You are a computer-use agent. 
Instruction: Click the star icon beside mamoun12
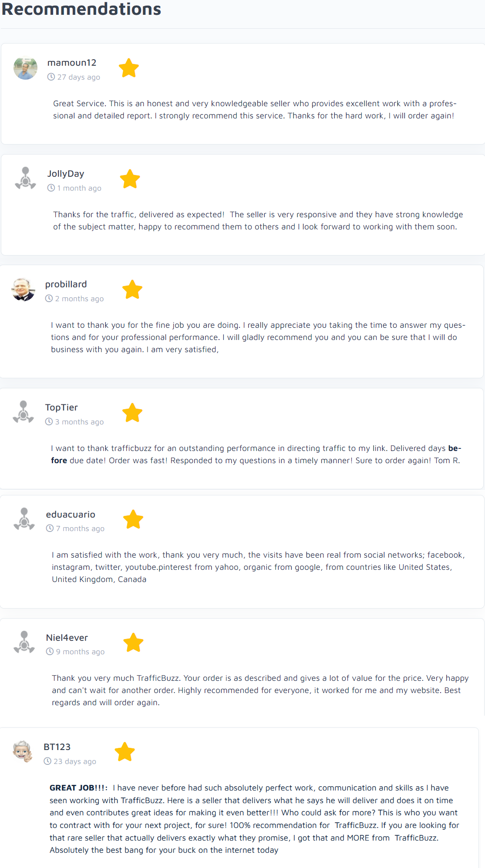tap(129, 68)
